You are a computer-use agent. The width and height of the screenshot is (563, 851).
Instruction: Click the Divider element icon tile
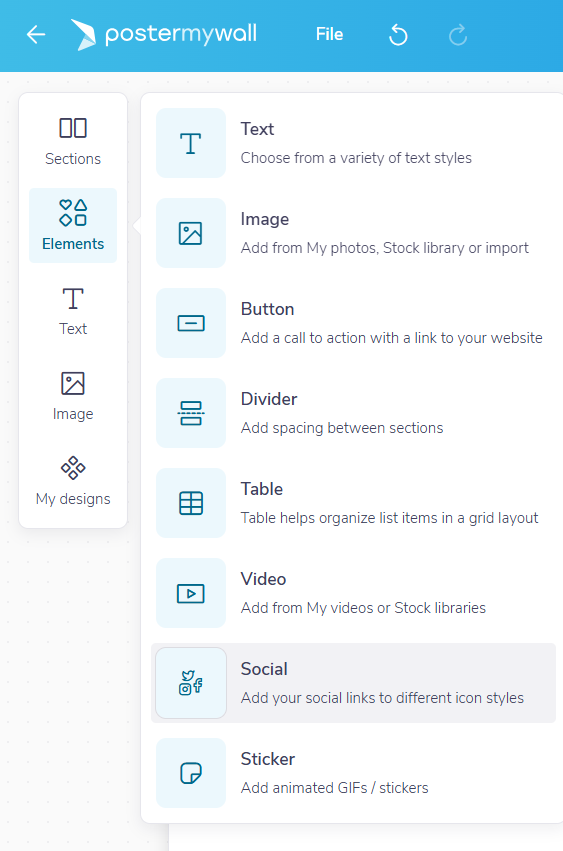191,413
